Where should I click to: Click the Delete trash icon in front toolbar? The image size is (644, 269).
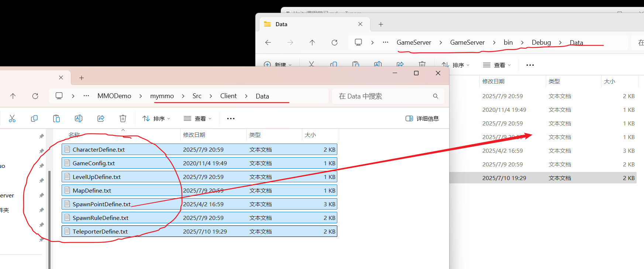(123, 118)
